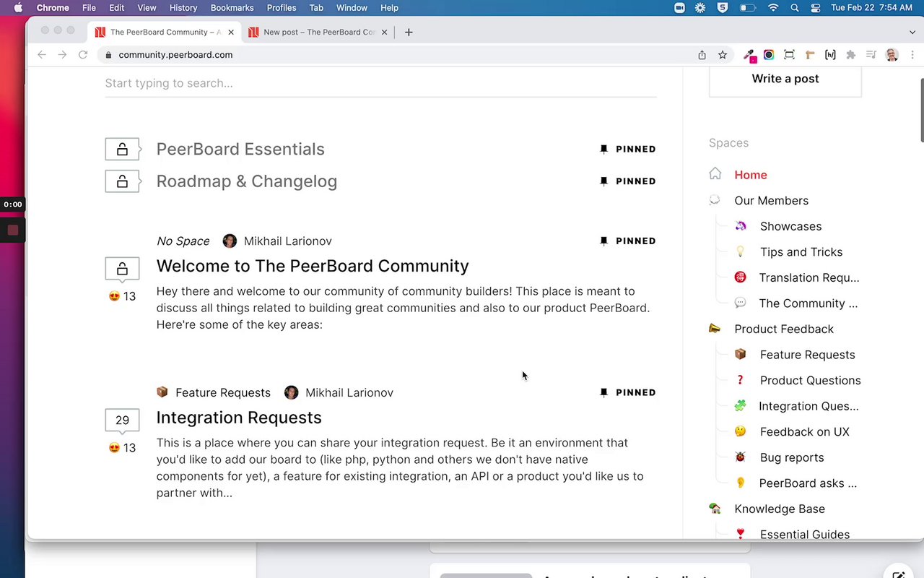Open the Our Members space
Viewport: 924px width, 578px height.
[771, 201]
